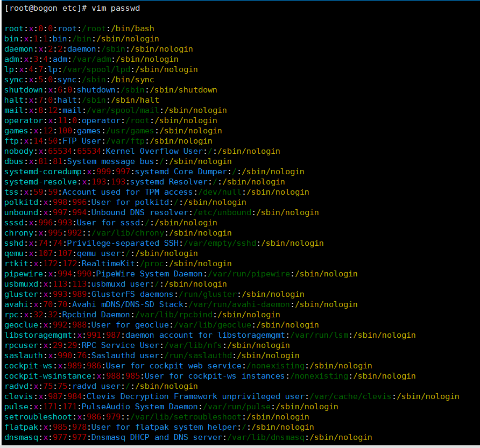Click the mail:x:8:12 line

(x=116, y=110)
